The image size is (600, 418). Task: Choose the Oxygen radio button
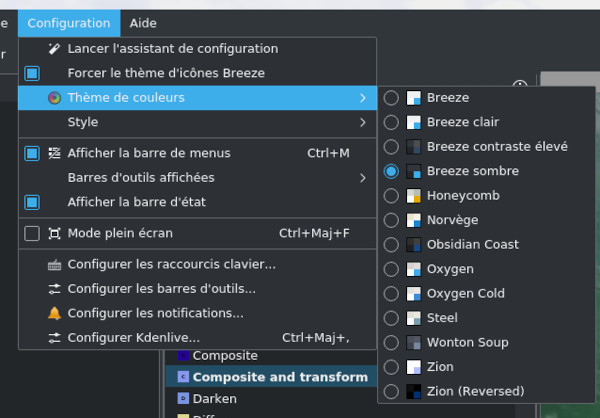tap(391, 269)
